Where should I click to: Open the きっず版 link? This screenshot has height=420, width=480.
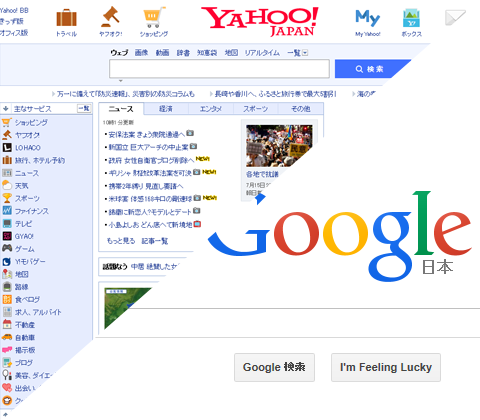(12, 21)
